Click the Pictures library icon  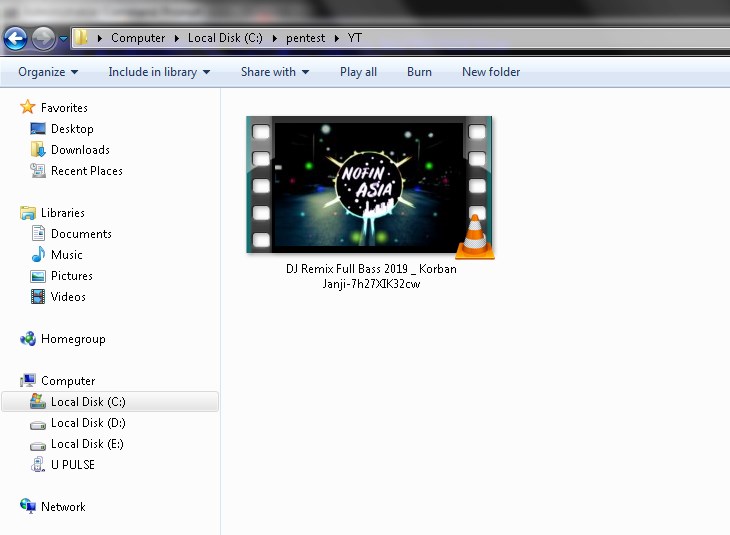coord(38,276)
